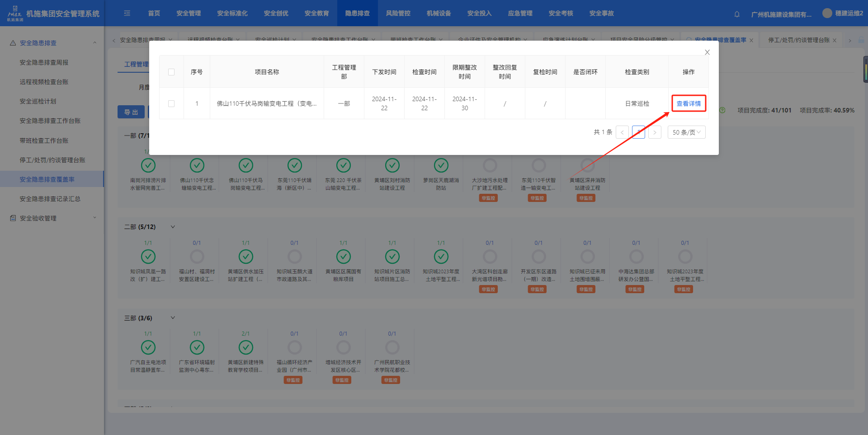Click the 查看详情 link

coord(688,103)
